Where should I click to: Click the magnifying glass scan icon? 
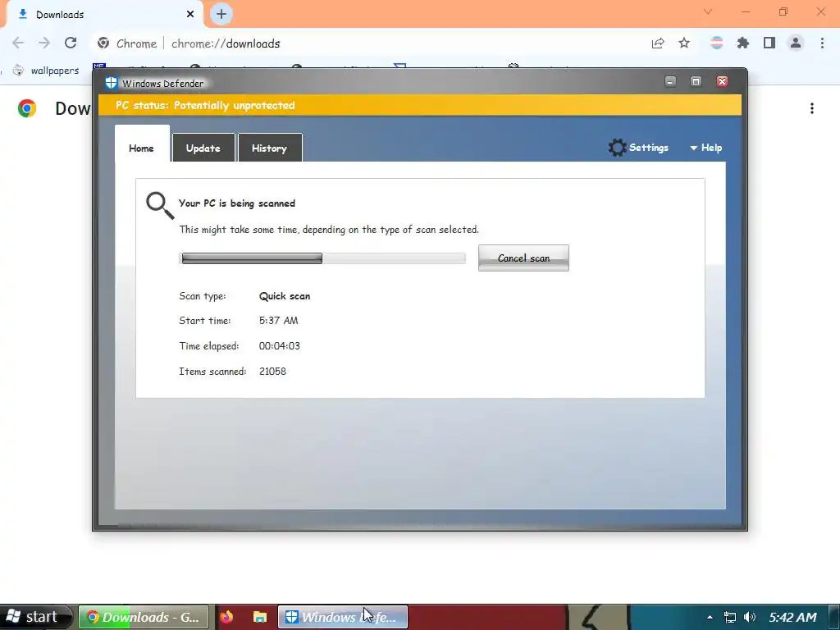160,206
